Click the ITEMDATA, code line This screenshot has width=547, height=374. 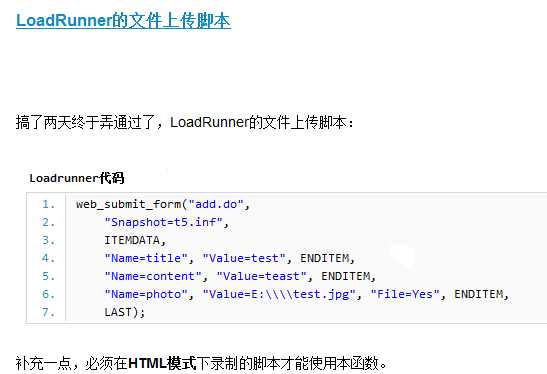point(135,240)
